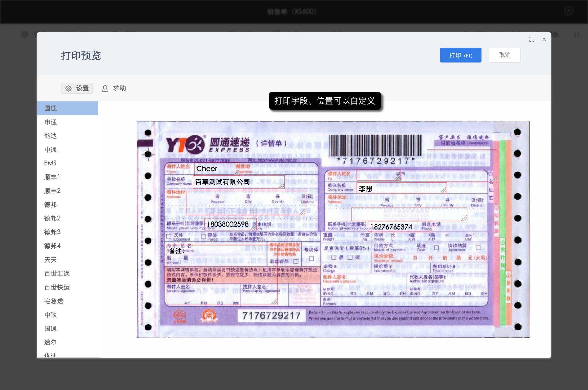Click the barcode on the waybill preview
Image resolution: width=588 pixels, height=390 pixels.
point(375,146)
